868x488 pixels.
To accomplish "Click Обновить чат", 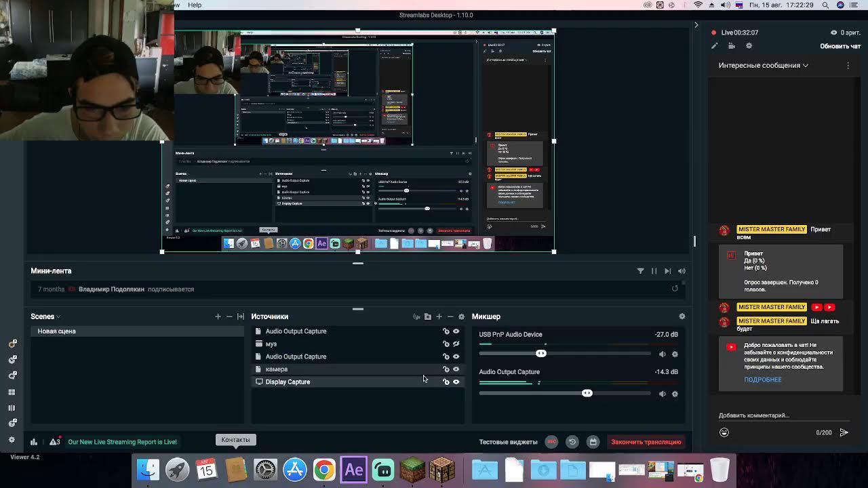I will click(x=840, y=46).
